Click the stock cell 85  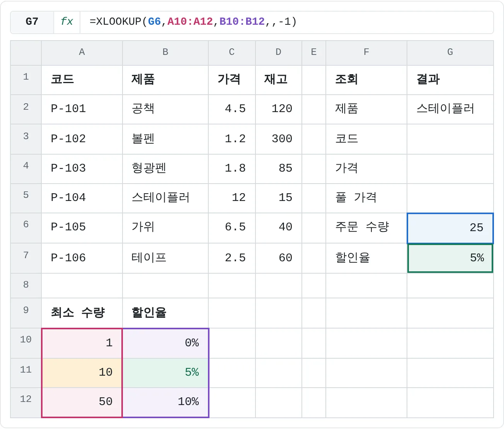pos(279,169)
